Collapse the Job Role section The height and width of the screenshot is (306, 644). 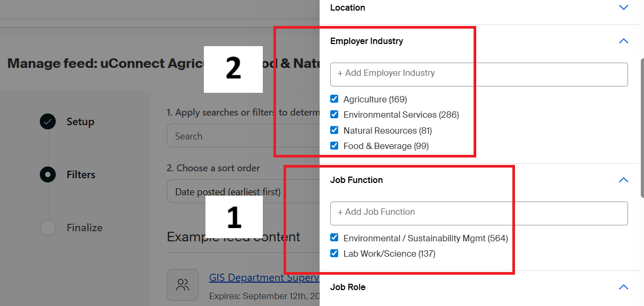(x=623, y=287)
